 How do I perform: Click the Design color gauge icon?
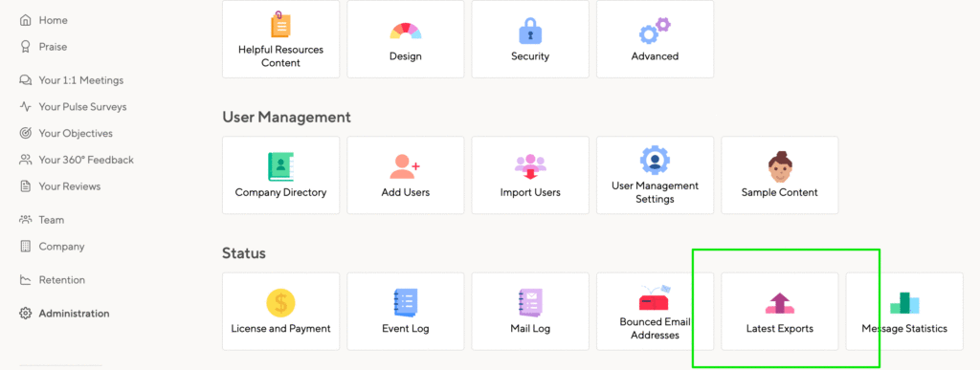point(406,32)
